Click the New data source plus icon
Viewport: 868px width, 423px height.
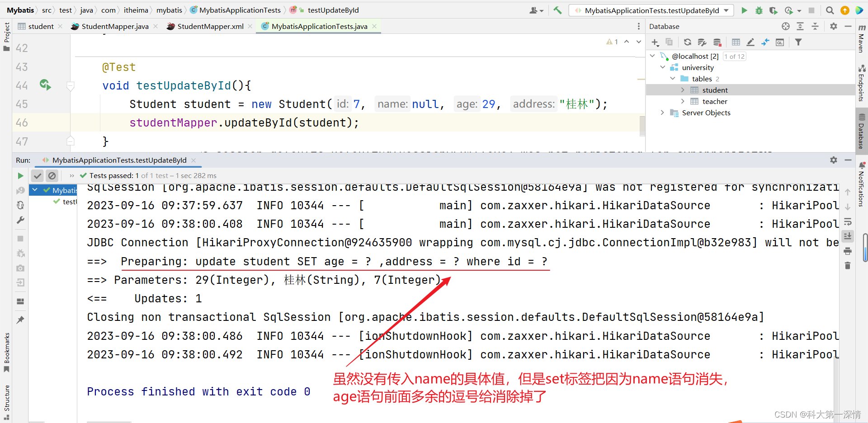(x=655, y=42)
